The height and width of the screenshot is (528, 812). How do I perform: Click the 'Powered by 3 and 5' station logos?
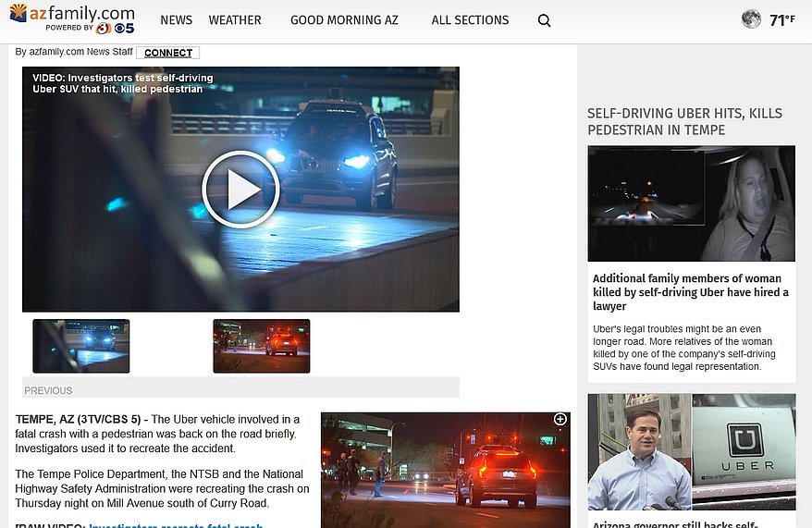(x=90, y=28)
